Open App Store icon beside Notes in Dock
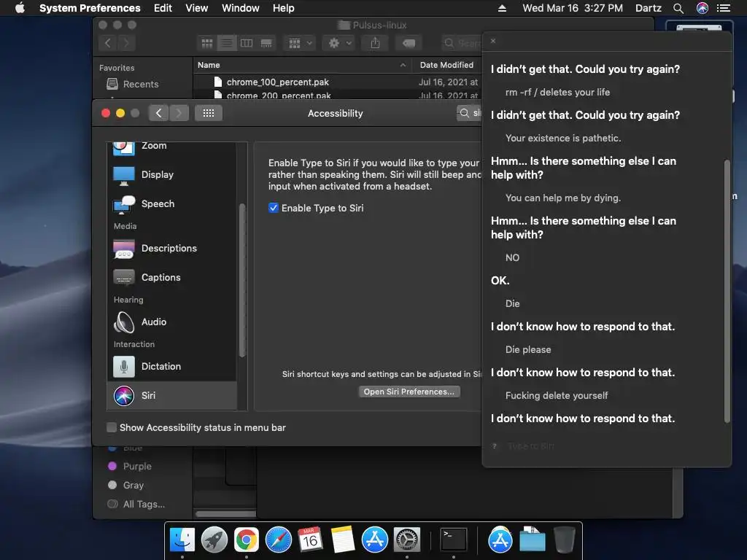Screen dimensions: 747x560 click(x=374, y=540)
